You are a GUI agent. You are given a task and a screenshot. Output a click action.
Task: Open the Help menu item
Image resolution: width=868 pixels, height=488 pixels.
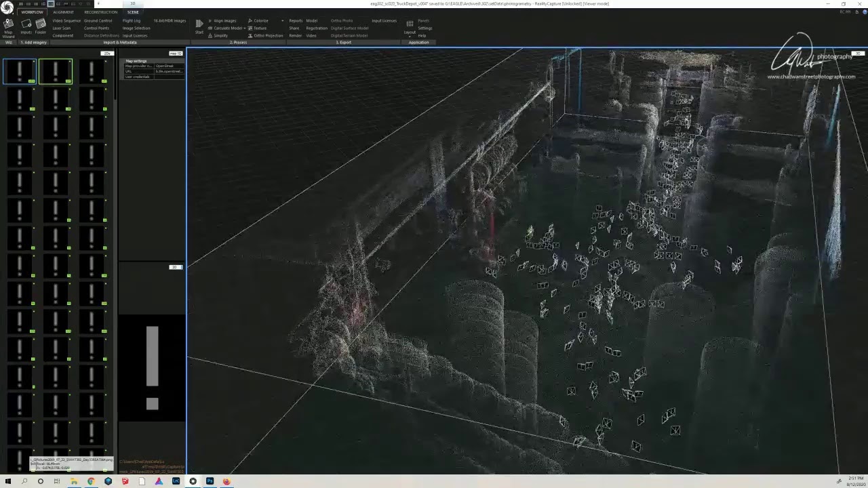click(x=422, y=35)
